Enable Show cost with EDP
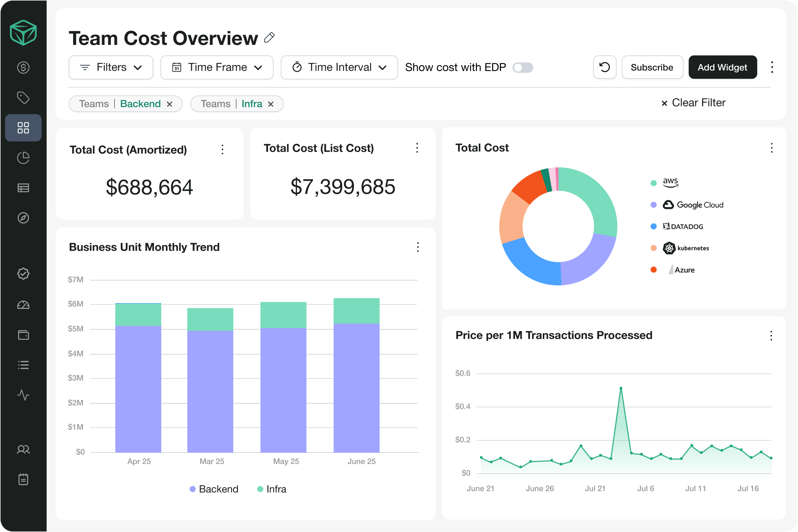798x532 pixels. [x=522, y=67]
